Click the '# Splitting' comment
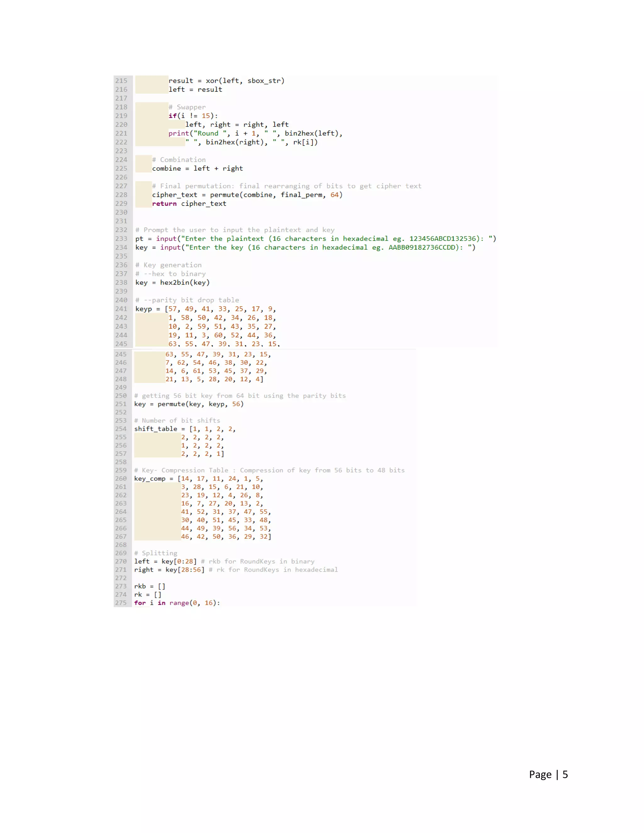Image resolution: width=644 pixels, height=833 pixels. click(x=155, y=553)
